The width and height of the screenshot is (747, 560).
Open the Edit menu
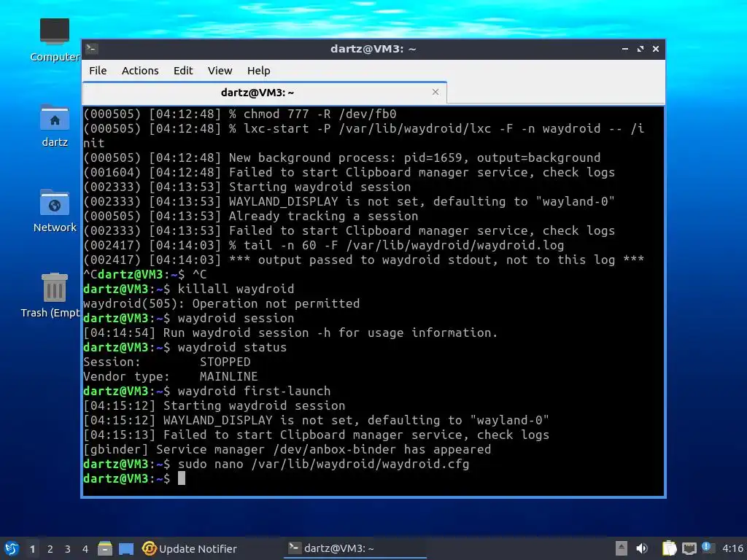183,71
